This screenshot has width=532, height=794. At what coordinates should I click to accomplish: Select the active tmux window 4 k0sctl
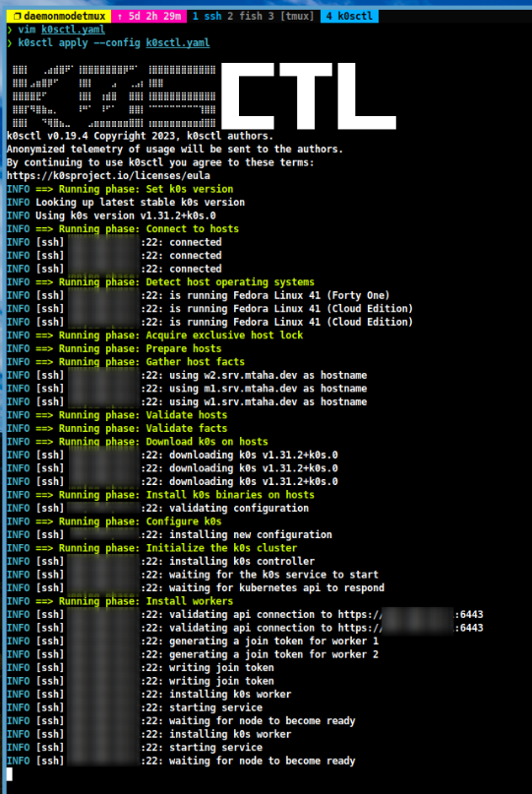coord(349,16)
